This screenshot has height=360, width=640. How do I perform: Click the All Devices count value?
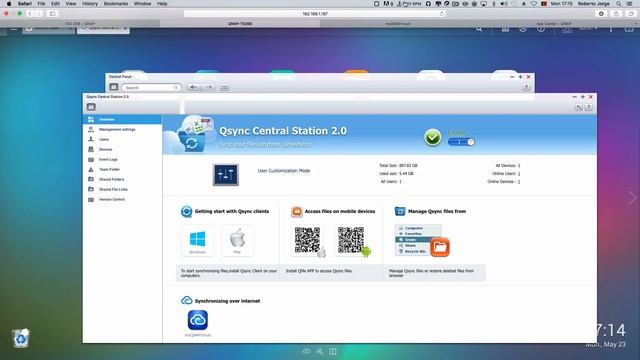[x=519, y=166]
